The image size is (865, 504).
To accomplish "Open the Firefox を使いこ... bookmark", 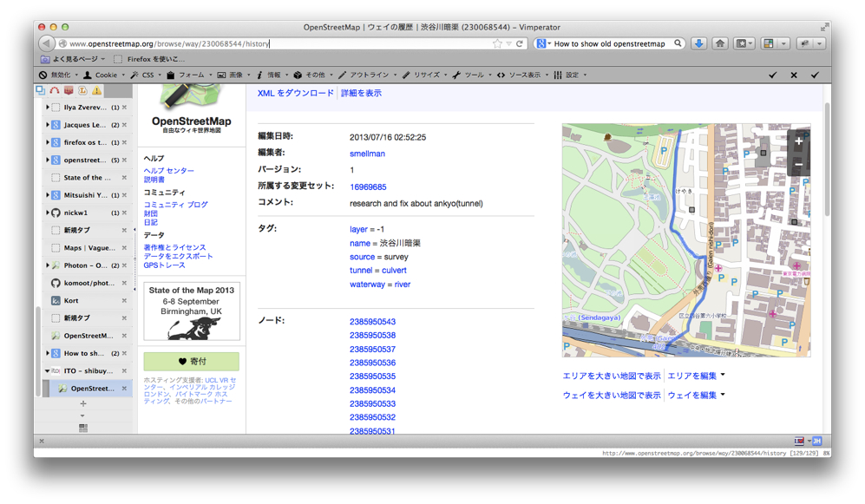I will coord(149,59).
